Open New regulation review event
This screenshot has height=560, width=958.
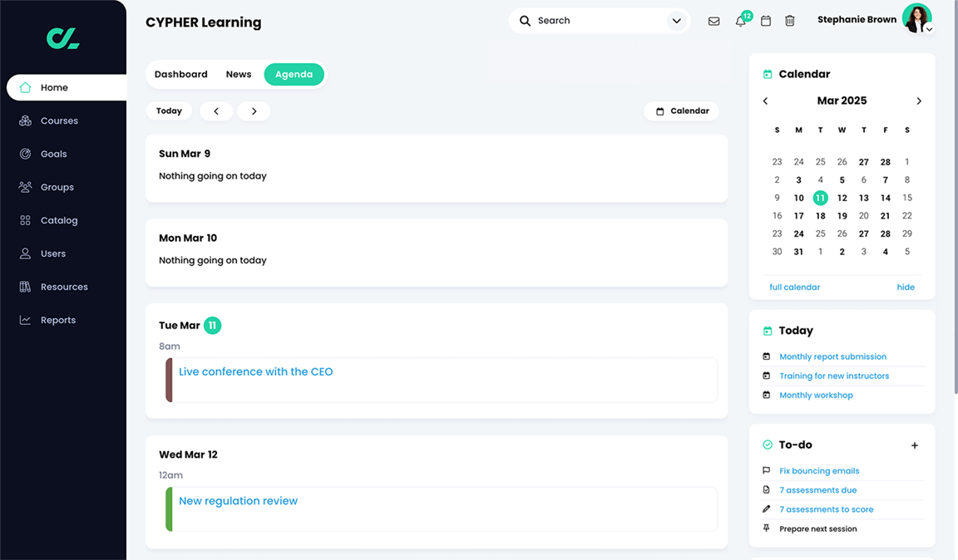click(239, 501)
